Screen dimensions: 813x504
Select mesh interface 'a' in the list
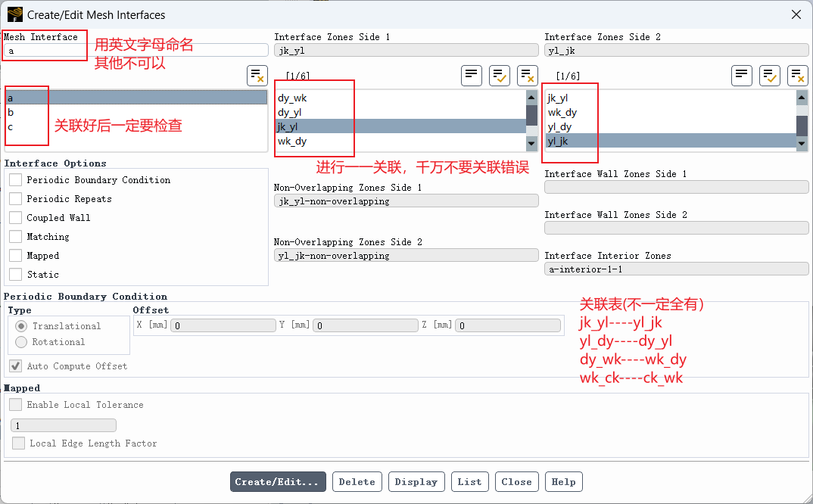[x=135, y=98]
